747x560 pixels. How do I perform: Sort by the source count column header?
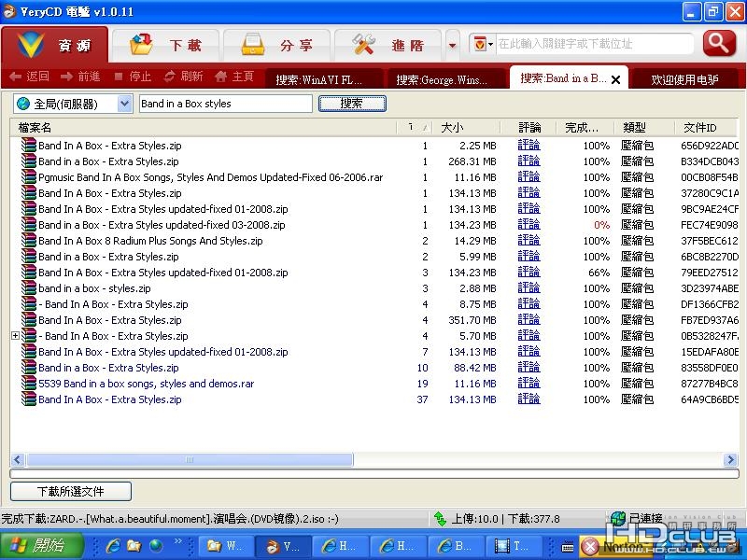(415, 128)
